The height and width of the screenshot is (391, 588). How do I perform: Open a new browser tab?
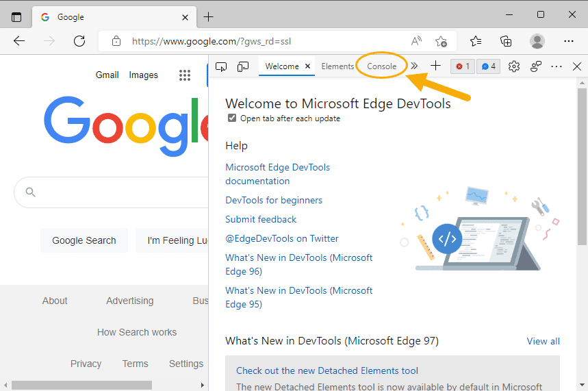click(x=208, y=17)
